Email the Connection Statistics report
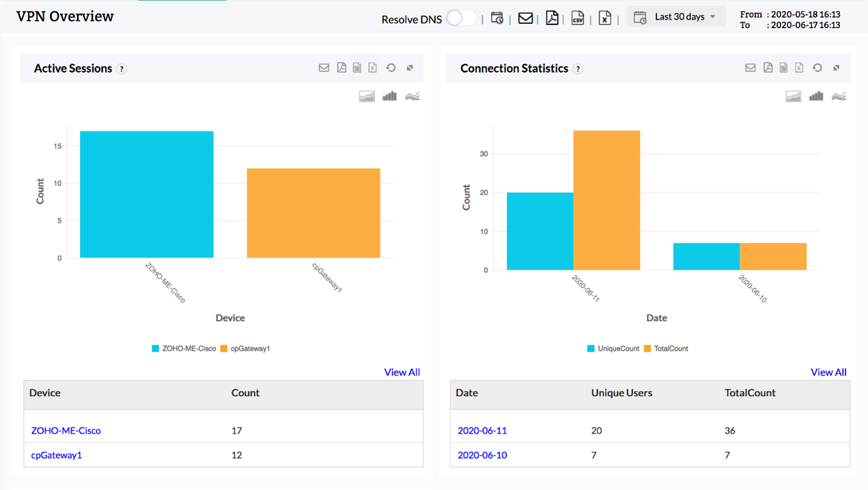 750,68
